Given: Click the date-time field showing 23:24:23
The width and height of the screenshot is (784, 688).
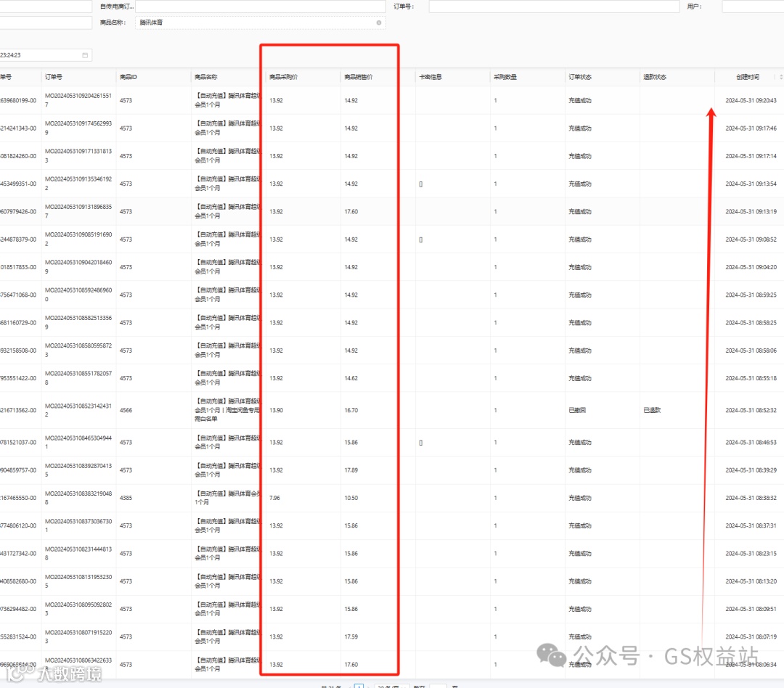Looking at the screenshot, I should point(45,55).
